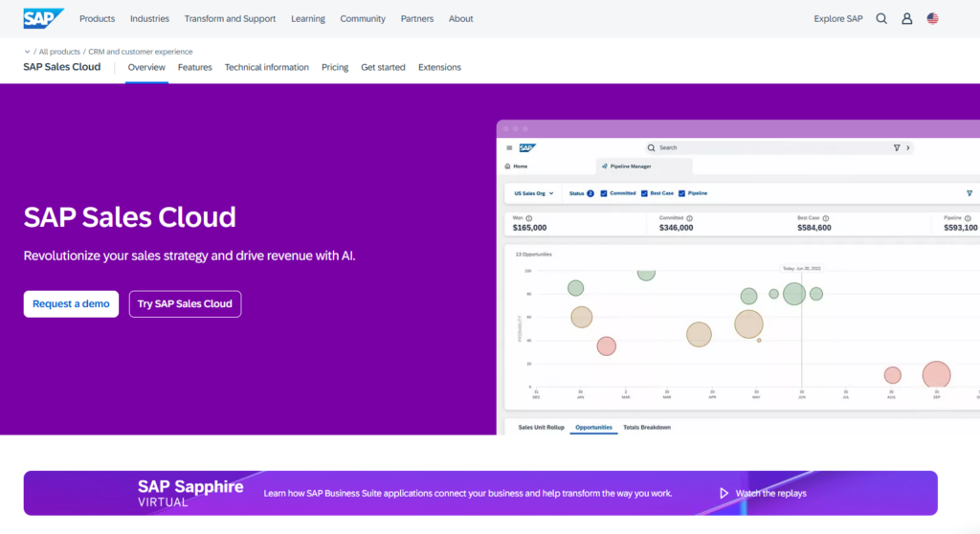
Task: Click the search magnifier in the preview
Action: pyautogui.click(x=651, y=148)
